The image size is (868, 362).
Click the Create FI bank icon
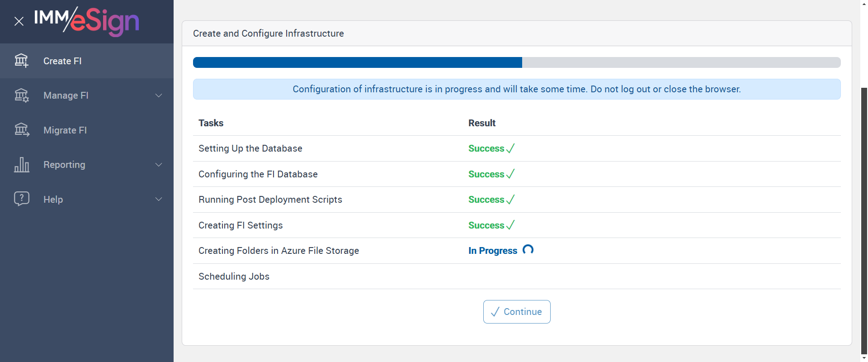(21, 61)
